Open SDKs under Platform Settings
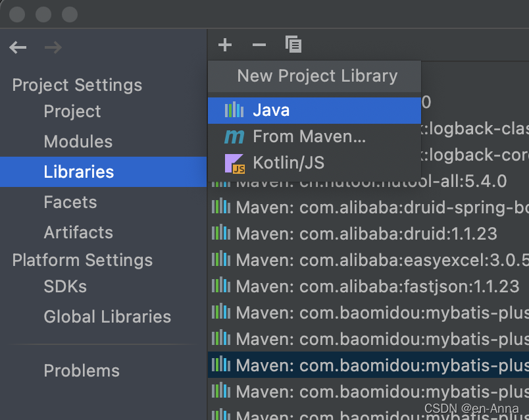Image resolution: width=529 pixels, height=420 pixels. (103, 286)
